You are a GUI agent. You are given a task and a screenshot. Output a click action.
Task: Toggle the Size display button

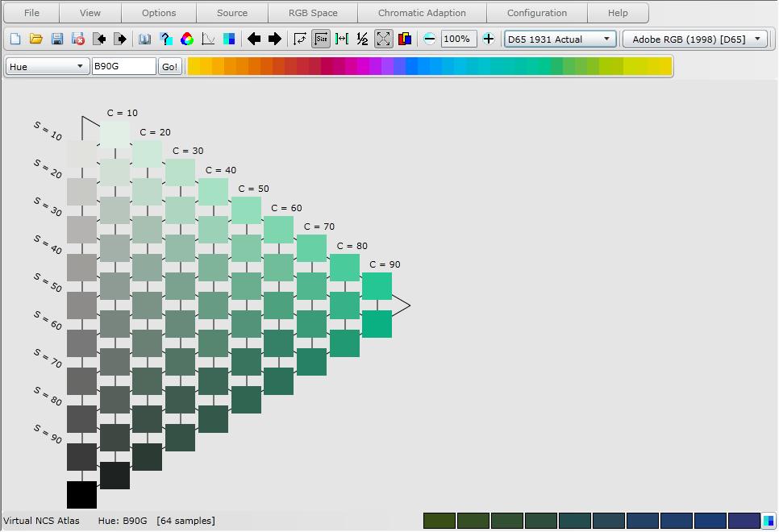(321, 39)
